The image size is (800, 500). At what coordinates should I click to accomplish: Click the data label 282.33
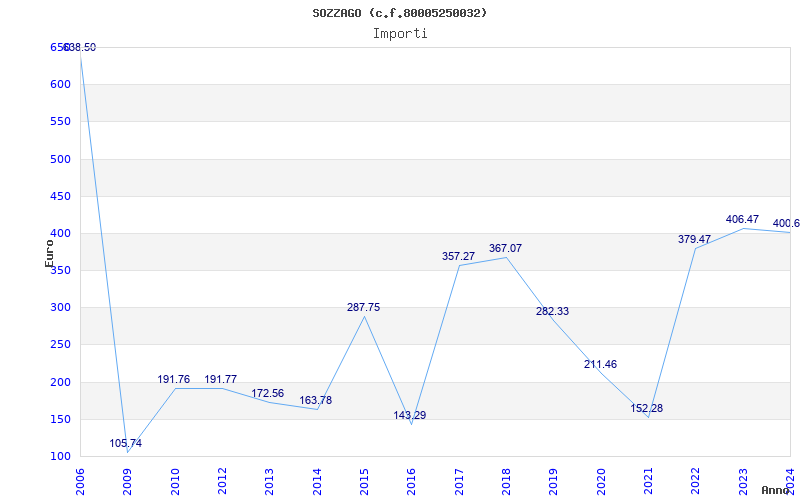[553, 311]
